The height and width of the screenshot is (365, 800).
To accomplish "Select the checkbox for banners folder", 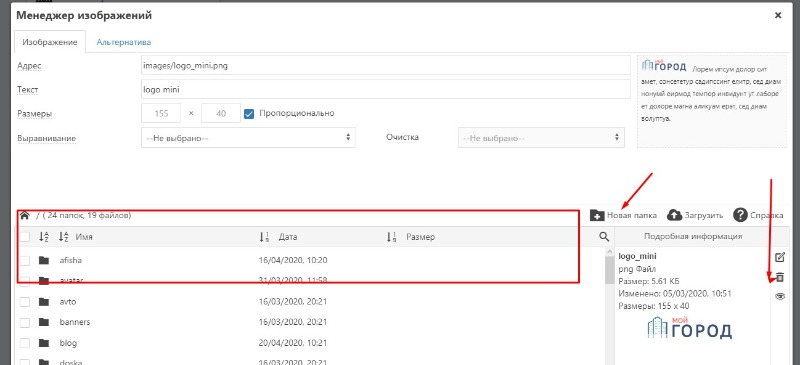I will pyautogui.click(x=25, y=322).
